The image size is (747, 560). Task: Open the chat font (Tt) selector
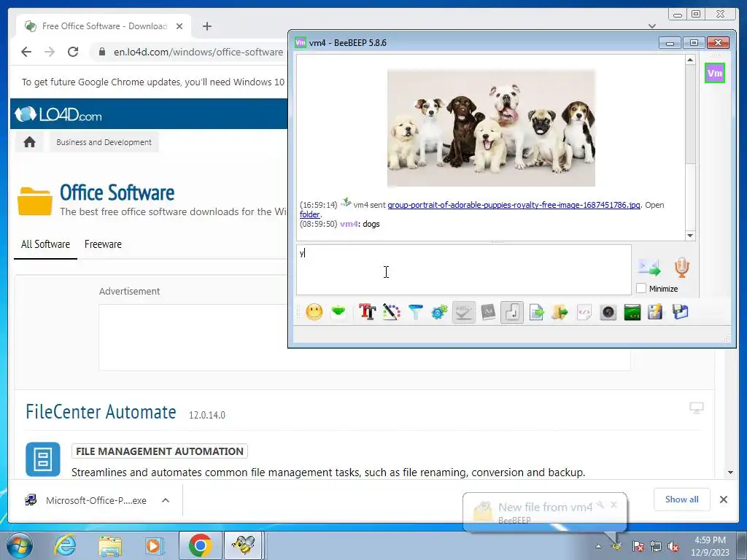tap(368, 312)
